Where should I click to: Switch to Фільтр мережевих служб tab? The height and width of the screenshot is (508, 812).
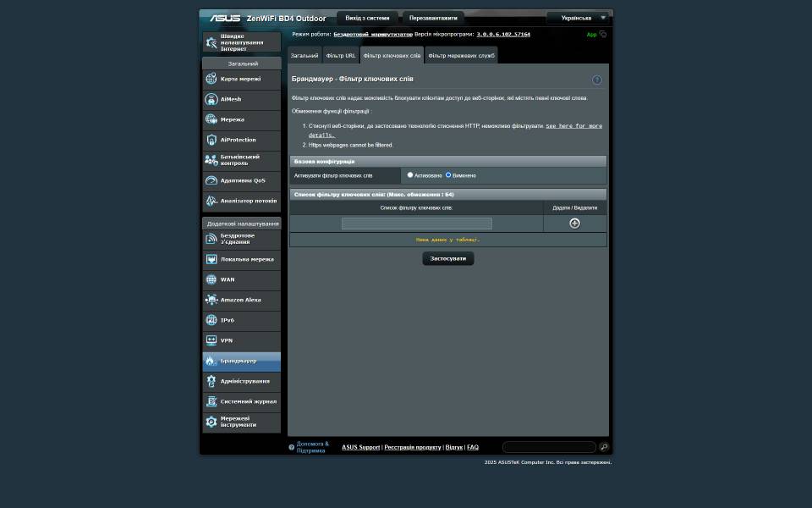click(461, 56)
